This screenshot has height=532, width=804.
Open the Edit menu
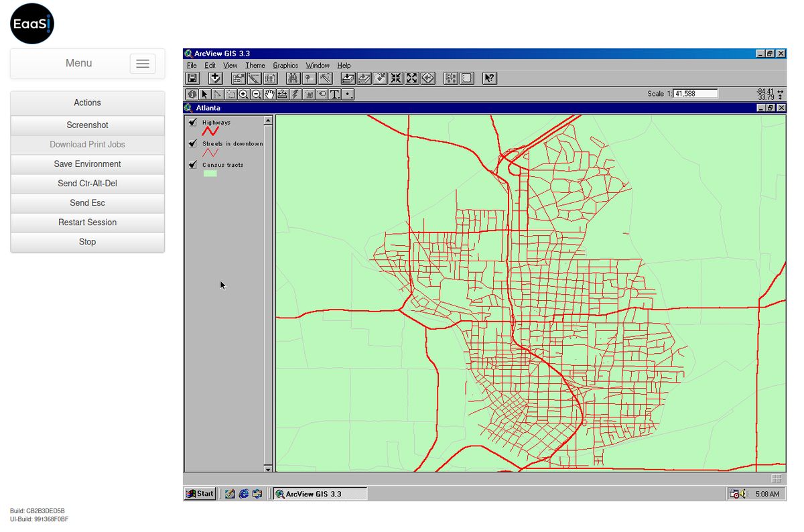[x=210, y=66]
